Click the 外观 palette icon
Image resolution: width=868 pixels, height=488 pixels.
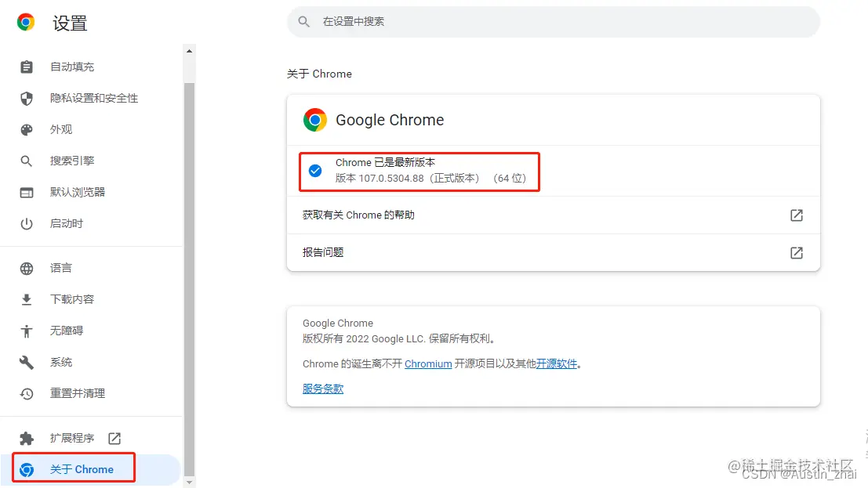pos(27,130)
